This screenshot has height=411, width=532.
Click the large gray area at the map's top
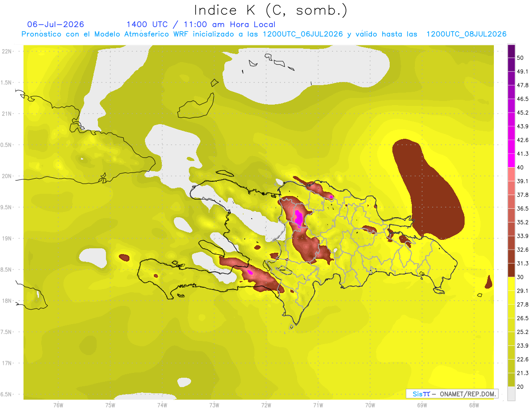click(x=306, y=75)
